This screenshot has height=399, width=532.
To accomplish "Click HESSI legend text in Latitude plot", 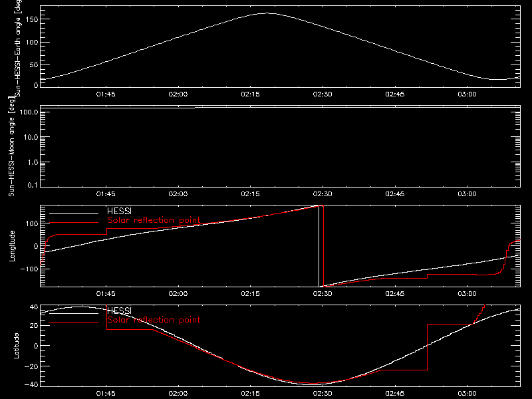I will [119, 311].
